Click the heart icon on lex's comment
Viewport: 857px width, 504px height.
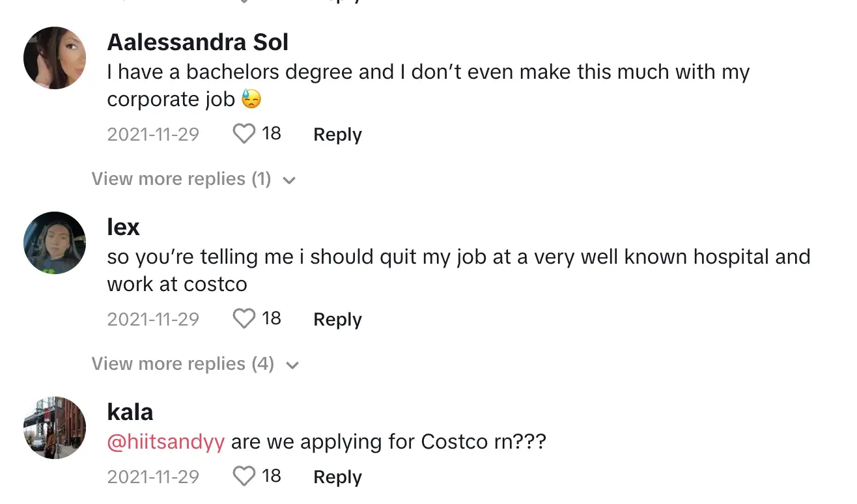(x=244, y=319)
